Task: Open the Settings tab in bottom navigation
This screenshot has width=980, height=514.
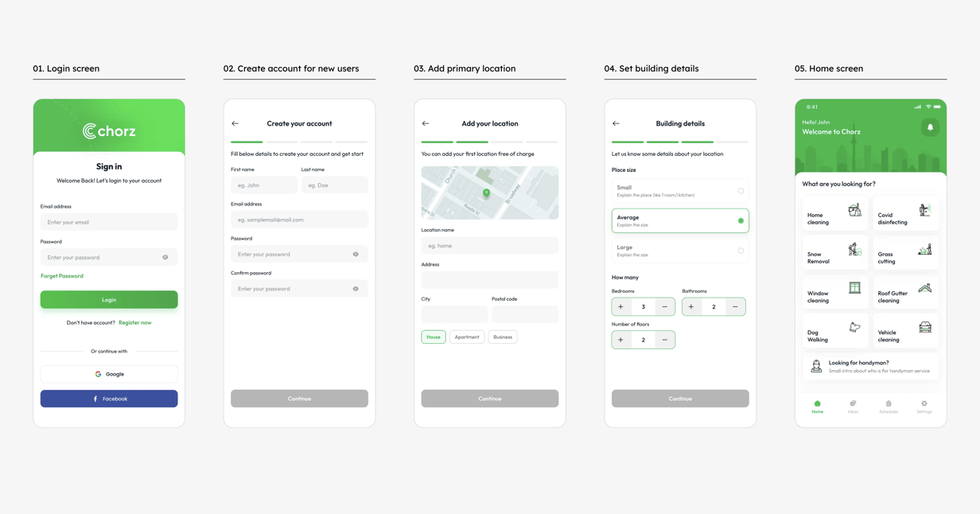Action: [924, 407]
